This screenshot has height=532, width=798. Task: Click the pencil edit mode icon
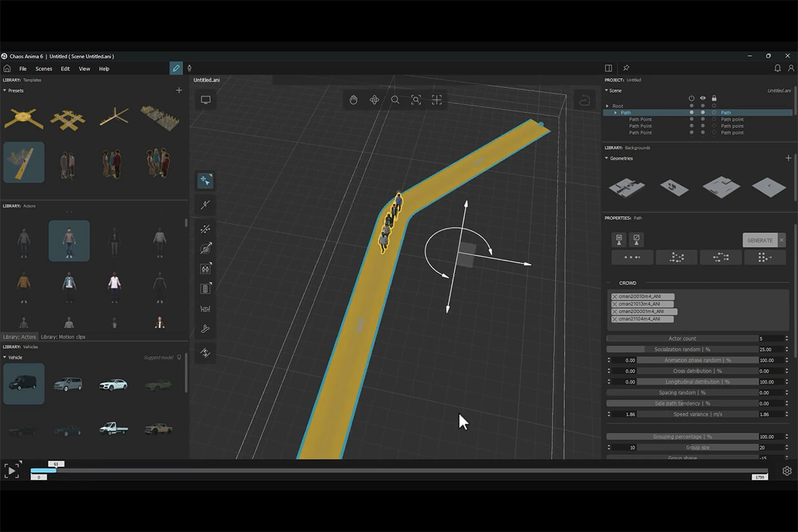(x=175, y=68)
